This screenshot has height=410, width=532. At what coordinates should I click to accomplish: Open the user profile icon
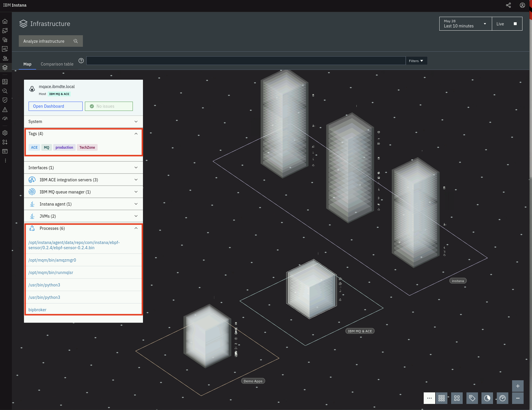(x=522, y=5)
